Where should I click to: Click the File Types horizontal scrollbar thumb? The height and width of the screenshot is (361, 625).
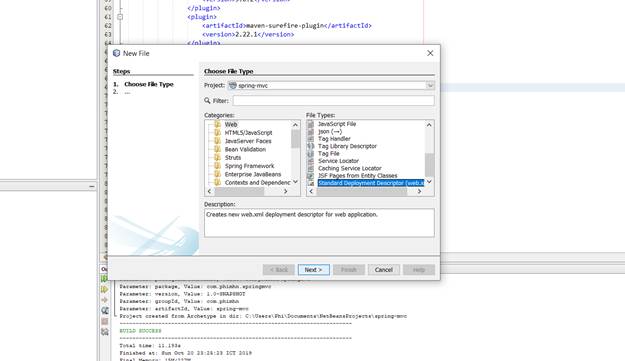pos(362,192)
